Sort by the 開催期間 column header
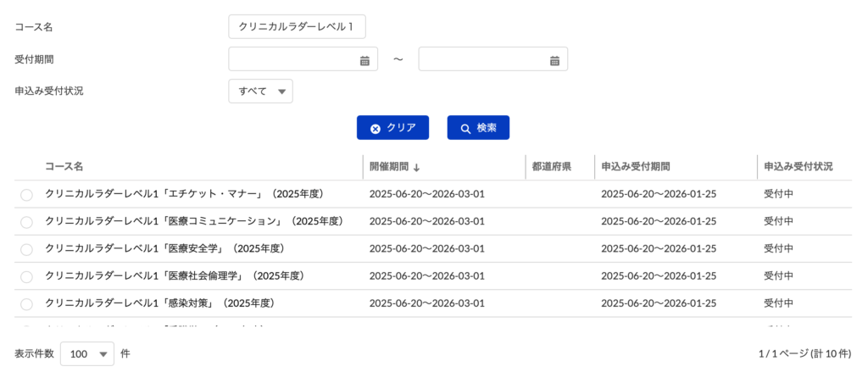 [388, 167]
